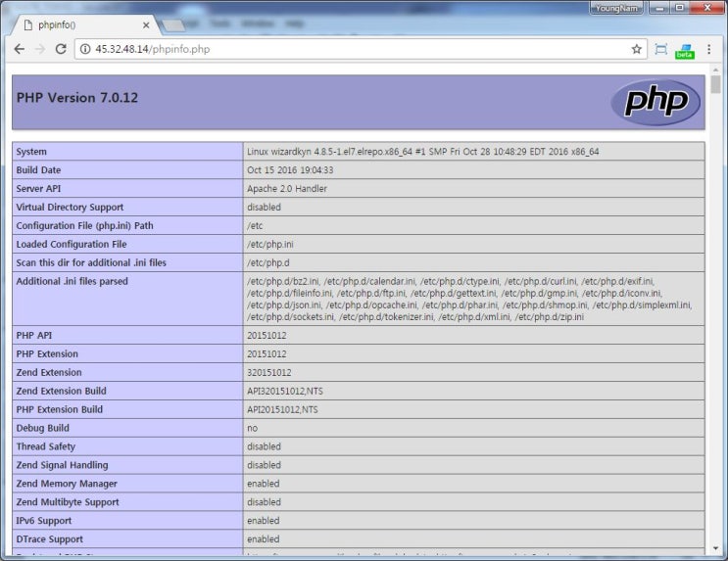
Task: Click Zend Signal Handling label
Action: coord(62,465)
